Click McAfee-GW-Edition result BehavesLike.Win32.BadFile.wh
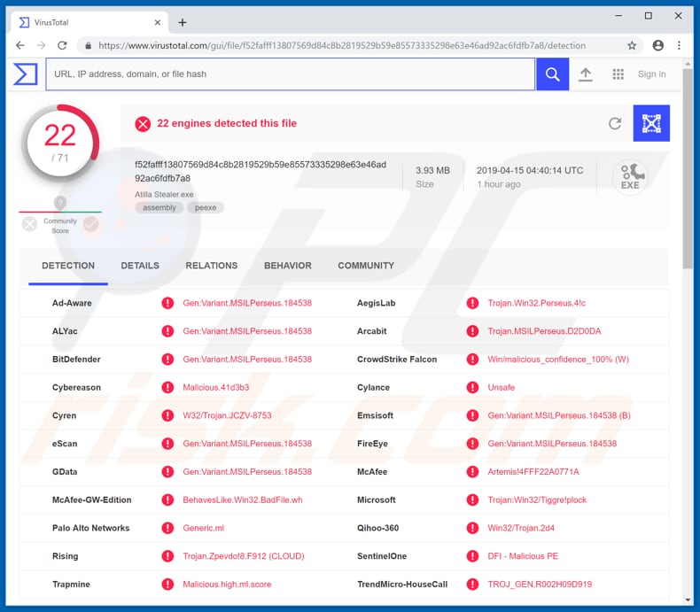 click(x=243, y=500)
